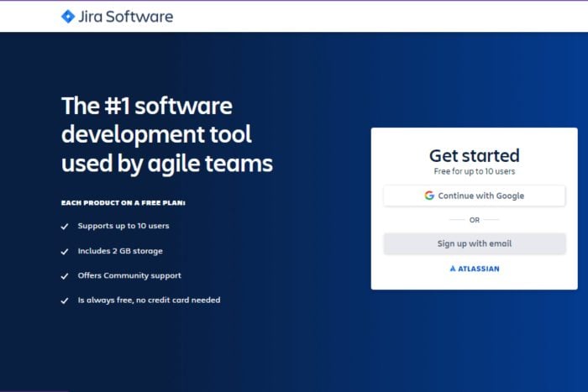Click the Google G icon
This screenshot has height=392, width=588.
[x=429, y=196]
